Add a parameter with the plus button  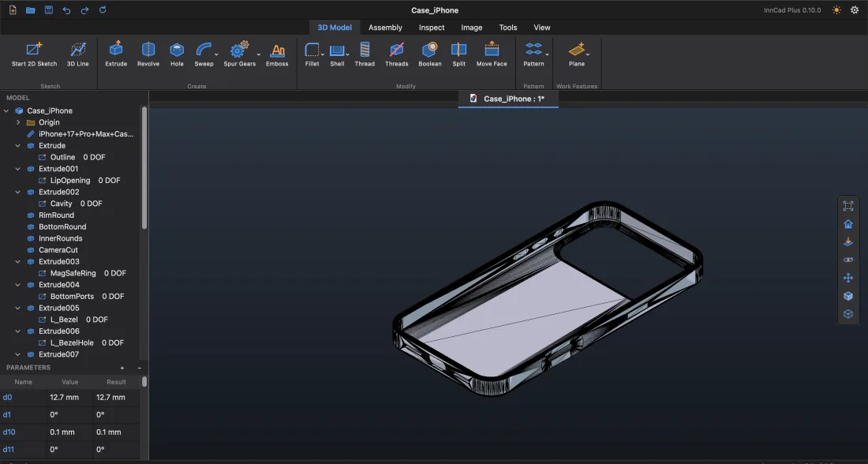click(122, 368)
